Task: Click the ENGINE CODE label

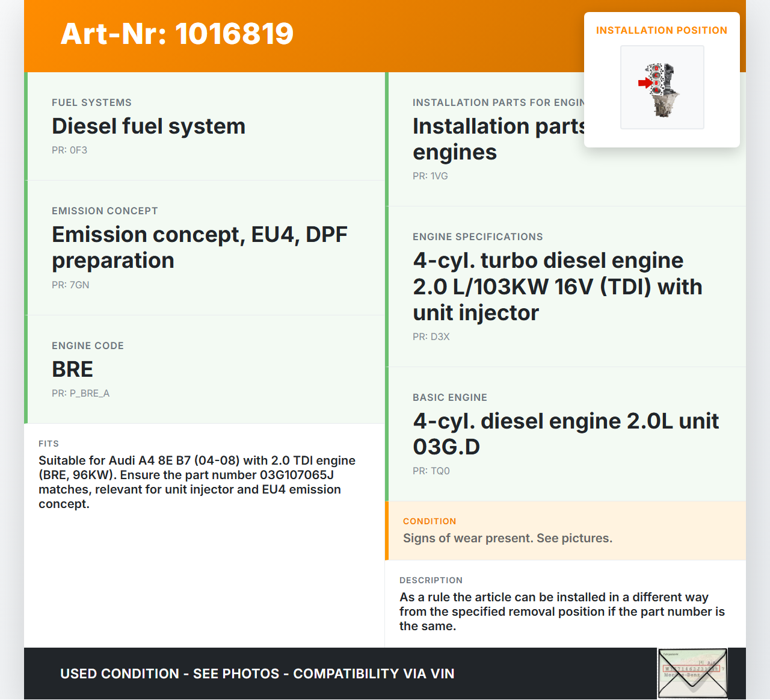Action: point(88,346)
